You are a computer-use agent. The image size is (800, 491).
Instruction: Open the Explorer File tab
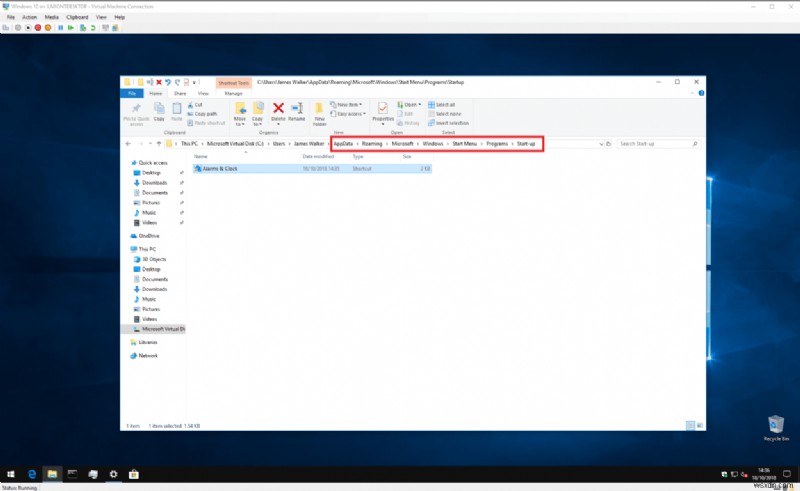click(x=132, y=93)
